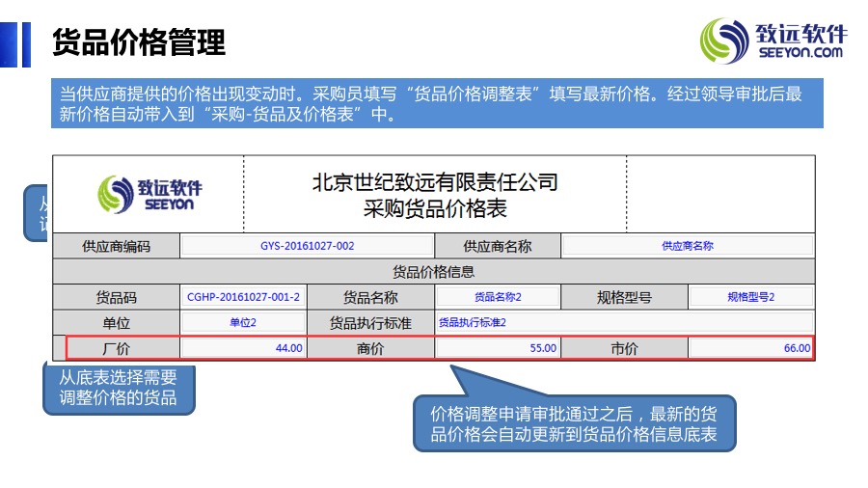
Task: Click the goods code field CGHP-20161027-001-2
Action: (243, 297)
